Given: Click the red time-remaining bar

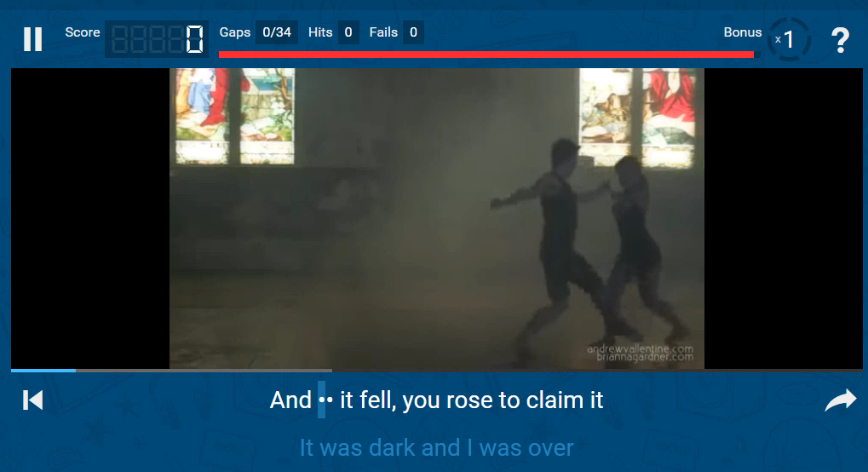Looking at the screenshot, I should [x=486, y=55].
